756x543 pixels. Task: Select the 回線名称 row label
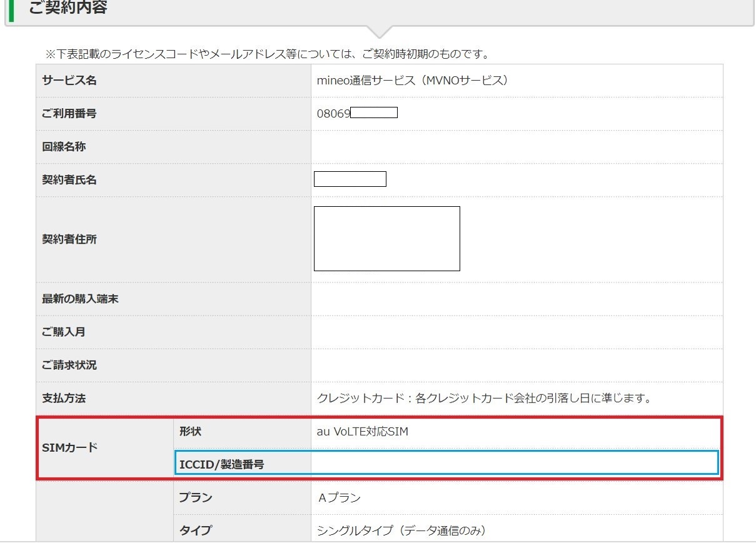tap(64, 147)
